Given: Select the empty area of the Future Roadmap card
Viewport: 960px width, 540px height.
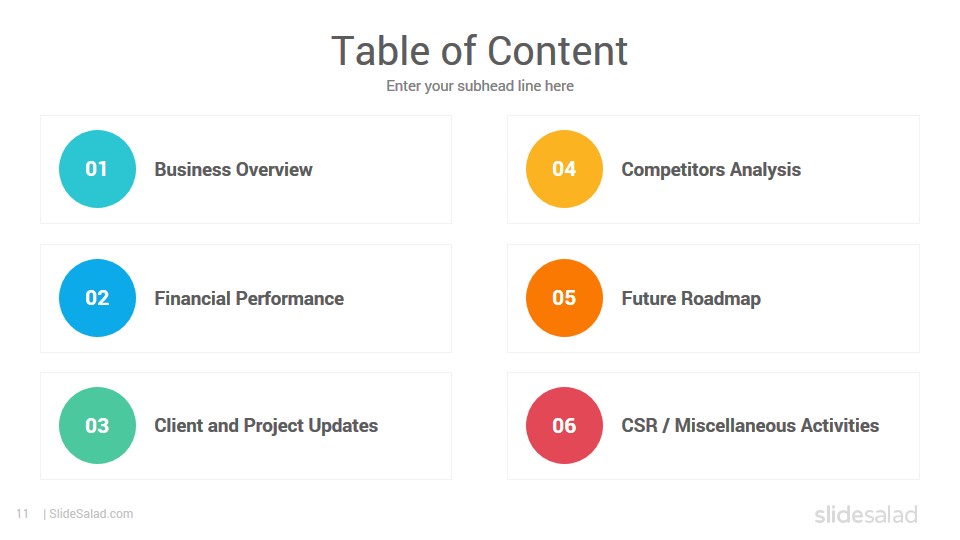Looking at the screenshot, I should [839, 299].
